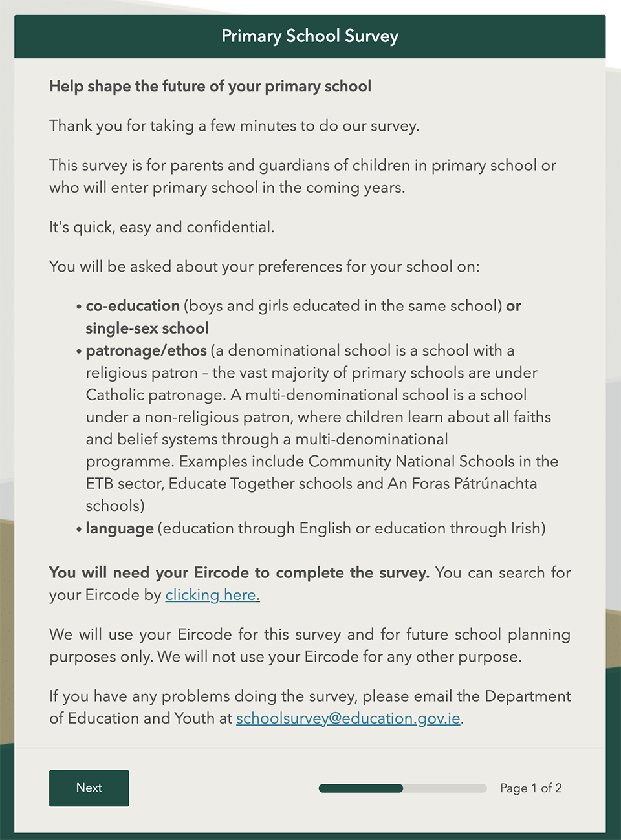Screen dimensions: 621x840
Task: Open the "clicking here" Eircode link
Action: [x=212, y=595]
